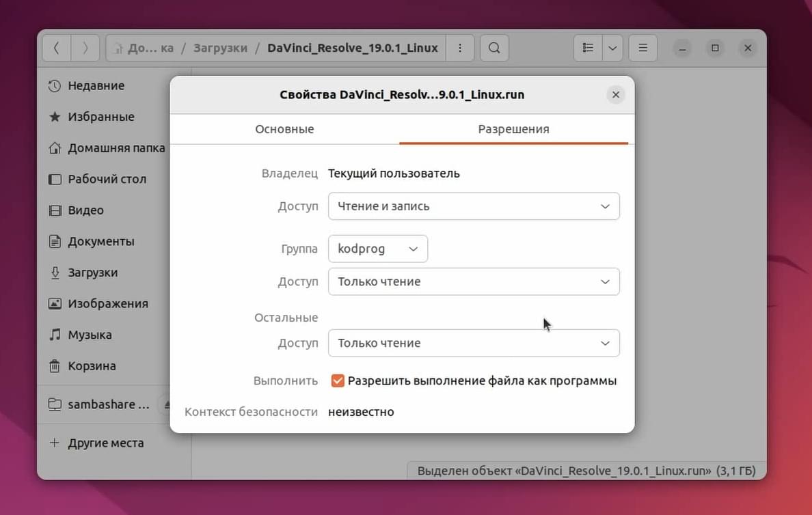This screenshot has height=515, width=812.
Task: Open the search magnifier in Files
Action: (495, 48)
